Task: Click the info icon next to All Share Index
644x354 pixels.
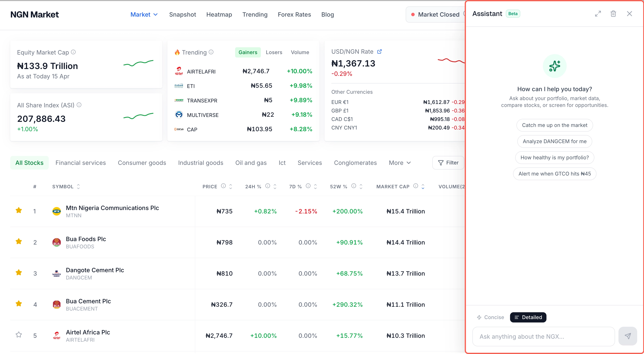Action: 79,105
